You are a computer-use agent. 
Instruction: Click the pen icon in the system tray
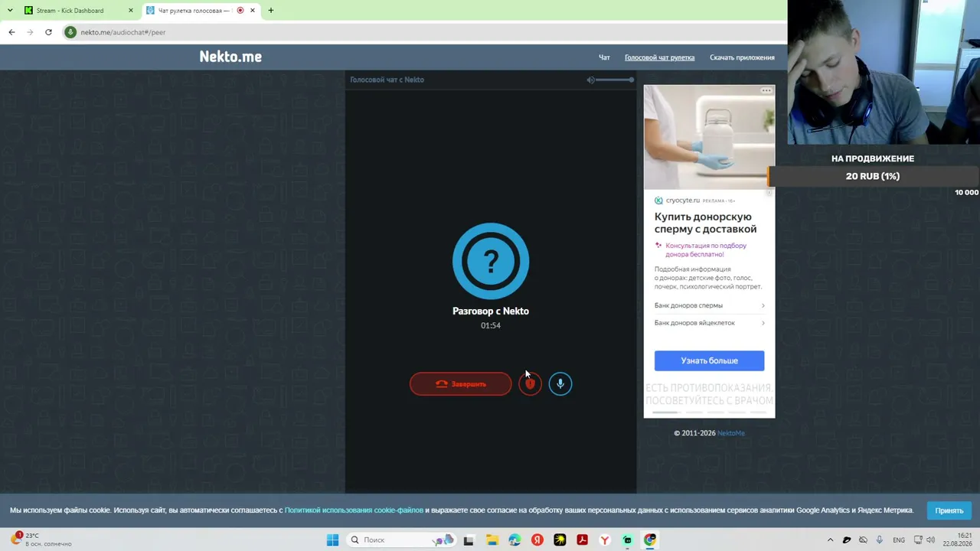847,540
